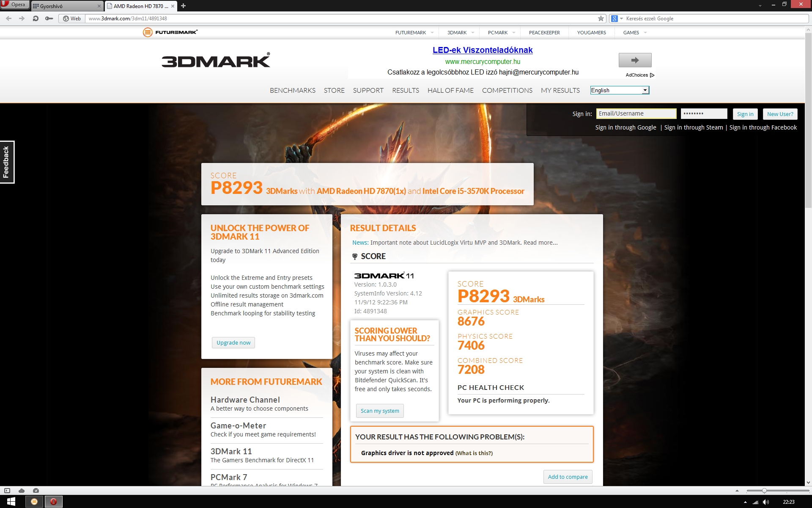Switch to the Gyorshívó tab
812x508 pixels.
[63, 6]
